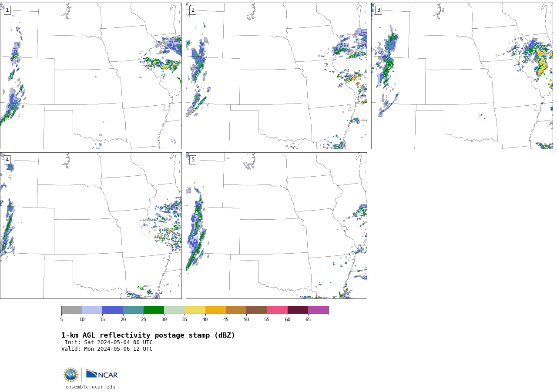The image size is (557, 392).
Task: Open ensemble member 5 reflectivity panel
Action: 276,225
